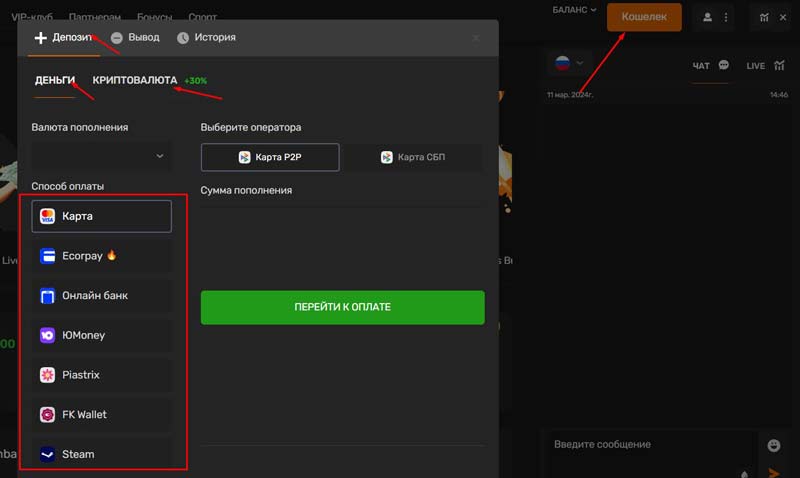Screen dimensions: 800x478
Task: Choose Ecorpay payment method
Action: click(102, 256)
